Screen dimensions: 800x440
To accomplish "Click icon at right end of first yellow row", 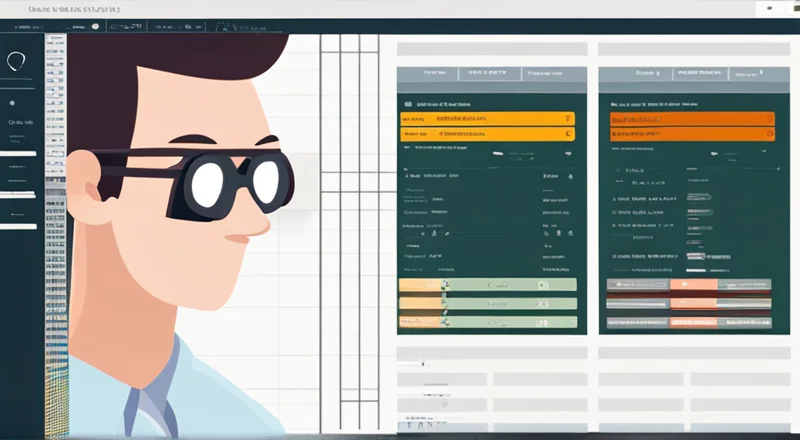I will 568,119.
